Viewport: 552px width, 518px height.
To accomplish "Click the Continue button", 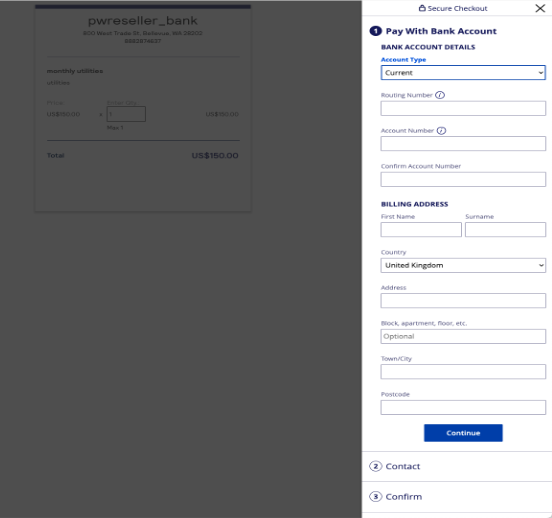I will [463, 433].
